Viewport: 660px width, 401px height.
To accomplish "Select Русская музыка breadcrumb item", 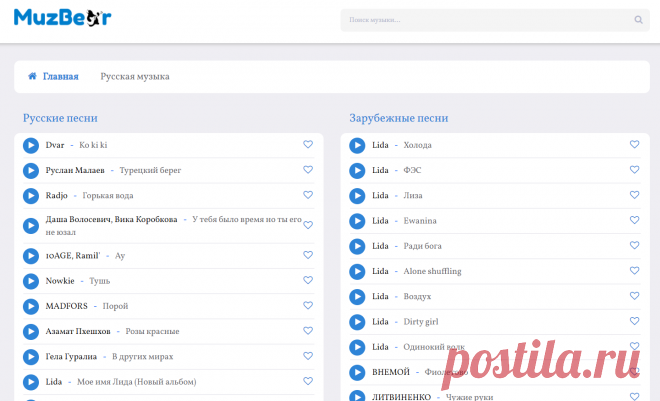I will (135, 76).
